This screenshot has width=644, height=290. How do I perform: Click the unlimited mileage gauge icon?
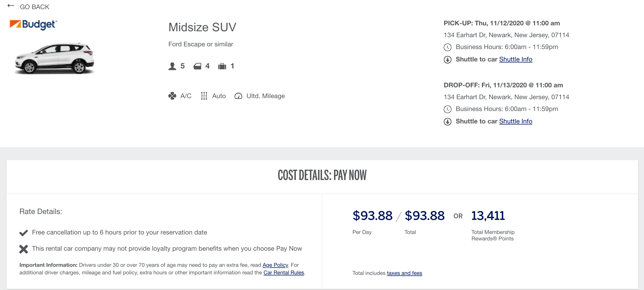pos(238,96)
